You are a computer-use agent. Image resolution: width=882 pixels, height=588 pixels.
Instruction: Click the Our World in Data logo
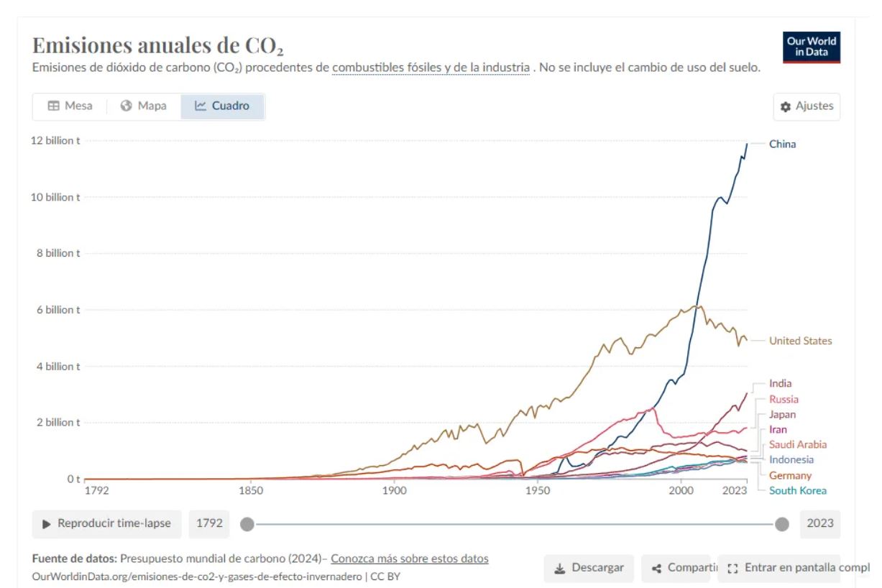(812, 47)
